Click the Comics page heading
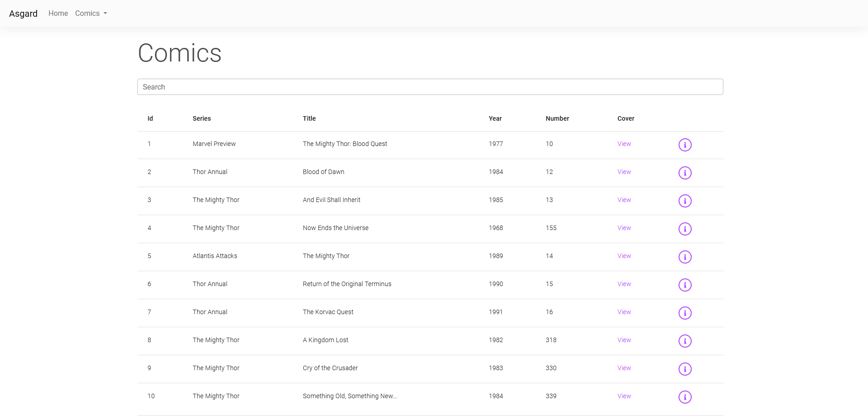Screen dimensions: 868x419 pyautogui.click(x=179, y=53)
